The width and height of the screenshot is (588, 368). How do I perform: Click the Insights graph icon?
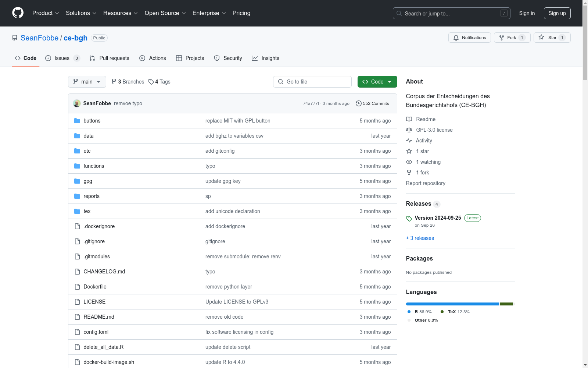(x=255, y=58)
